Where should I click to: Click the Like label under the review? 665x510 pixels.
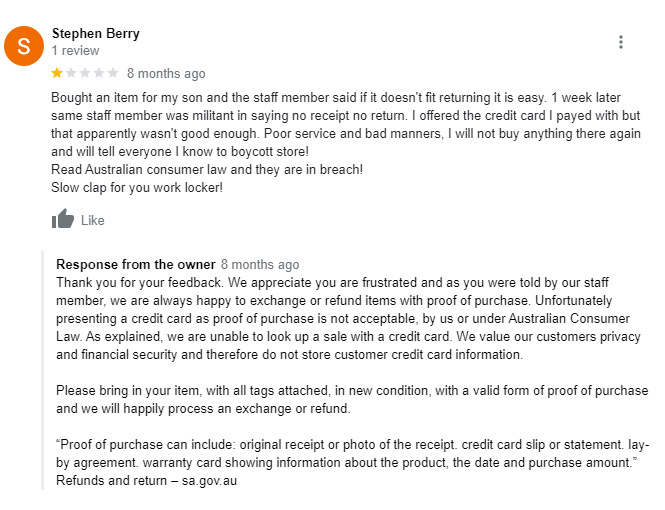[x=92, y=220]
